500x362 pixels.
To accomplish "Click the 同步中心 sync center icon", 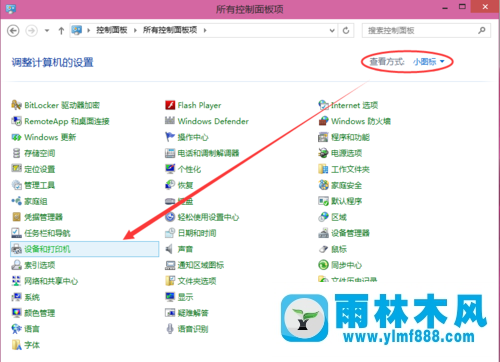I will coord(323,265).
